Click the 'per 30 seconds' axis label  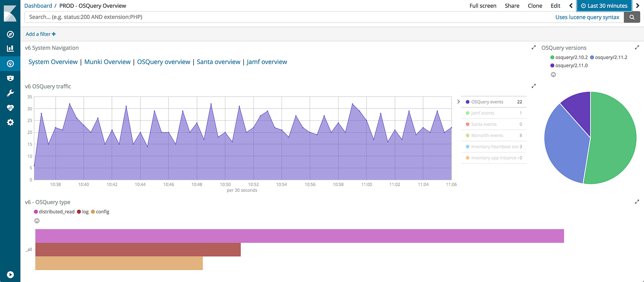(242, 190)
